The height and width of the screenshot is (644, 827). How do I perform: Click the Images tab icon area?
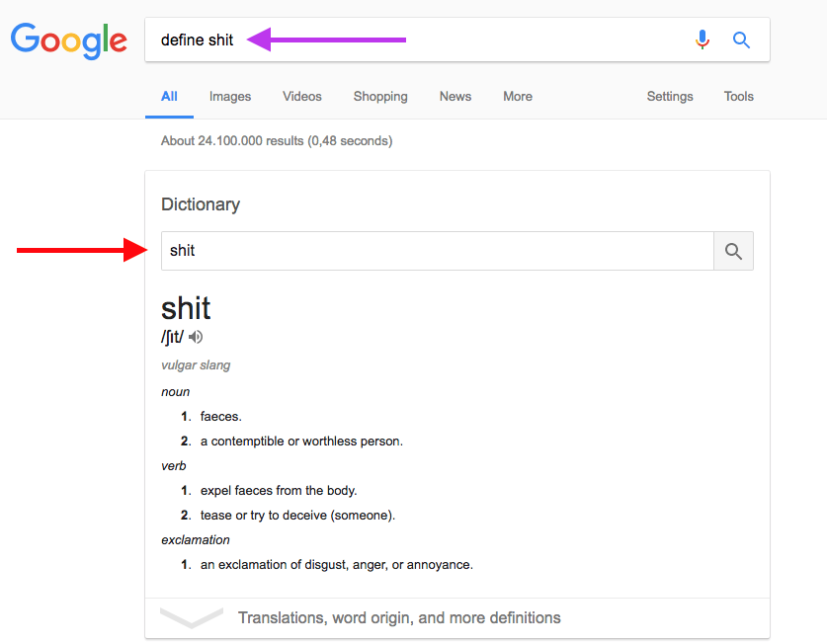click(229, 96)
